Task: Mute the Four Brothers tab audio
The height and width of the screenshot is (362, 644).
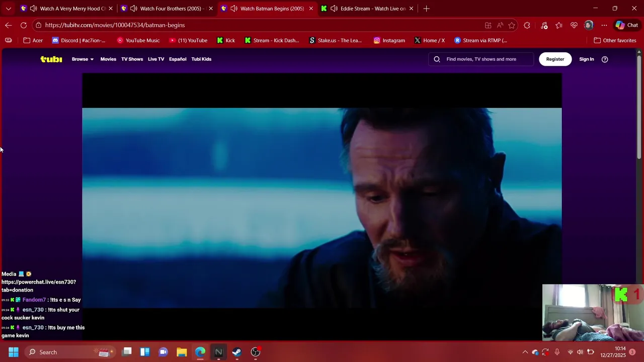Action: [134, 9]
